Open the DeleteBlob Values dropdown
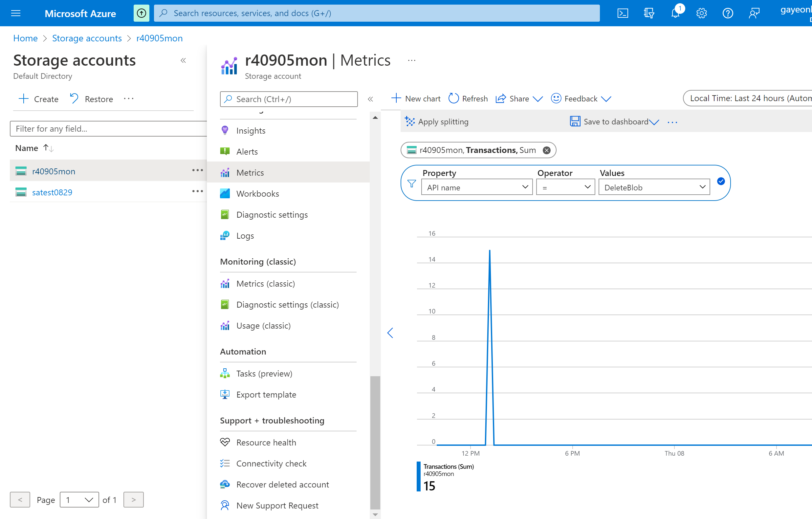The image size is (812, 519). point(654,187)
